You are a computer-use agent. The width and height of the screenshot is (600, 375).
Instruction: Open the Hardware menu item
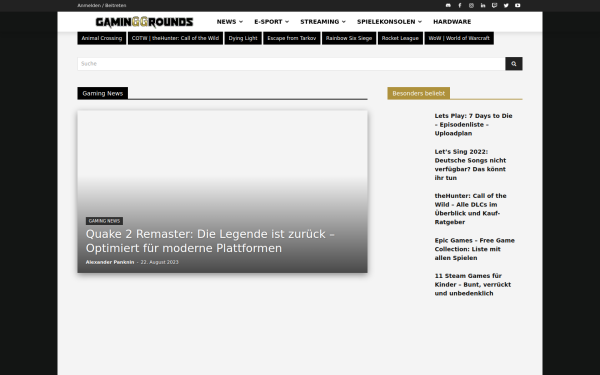(452, 22)
